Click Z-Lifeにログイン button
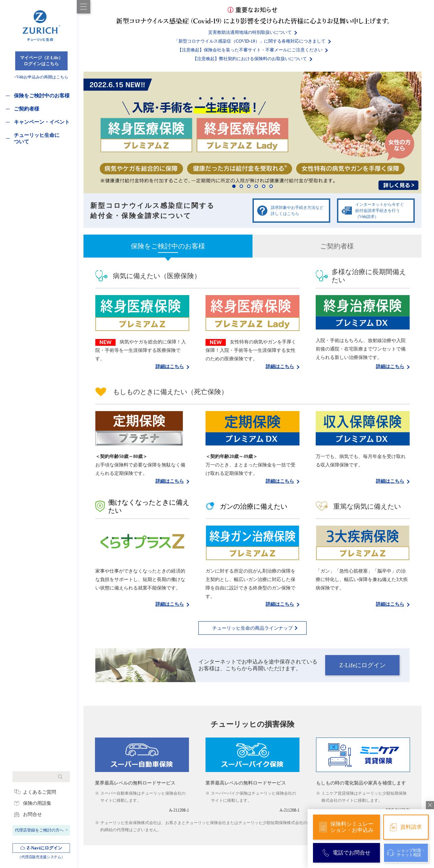The width and height of the screenshot is (434, 868). click(x=362, y=665)
